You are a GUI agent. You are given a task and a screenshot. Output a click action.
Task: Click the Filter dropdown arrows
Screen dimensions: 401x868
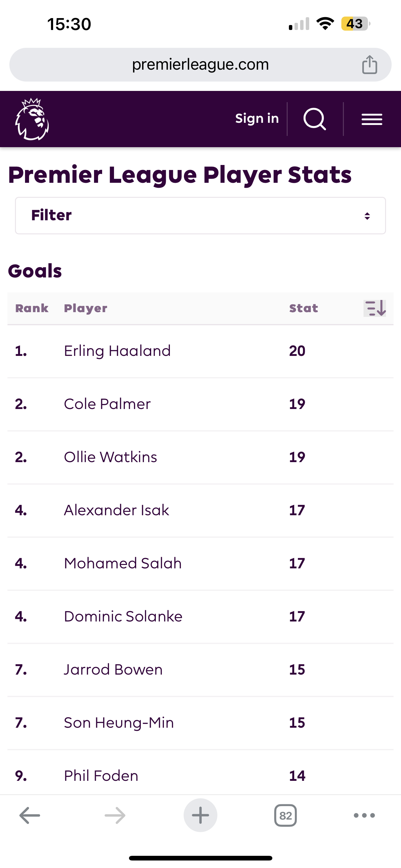367,216
